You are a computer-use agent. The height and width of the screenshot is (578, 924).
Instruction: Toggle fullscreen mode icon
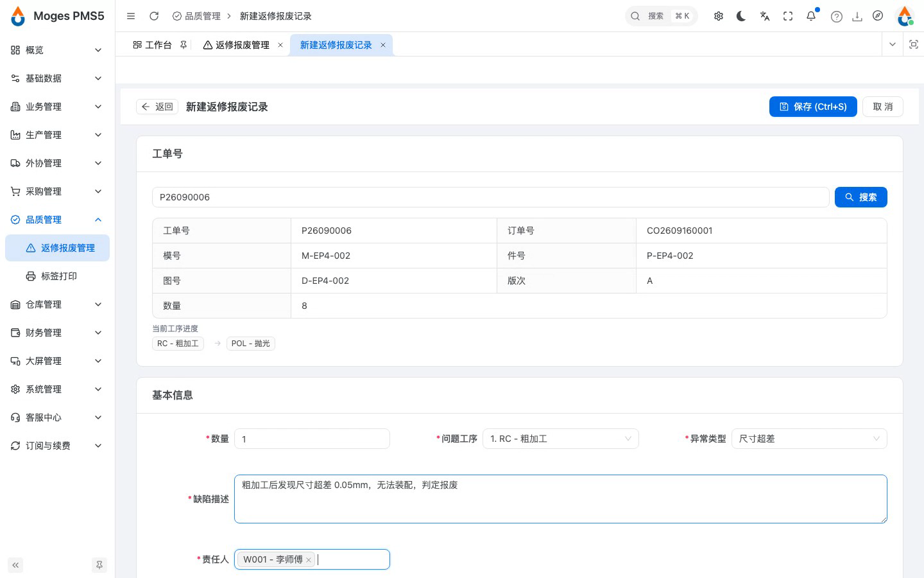tap(788, 16)
